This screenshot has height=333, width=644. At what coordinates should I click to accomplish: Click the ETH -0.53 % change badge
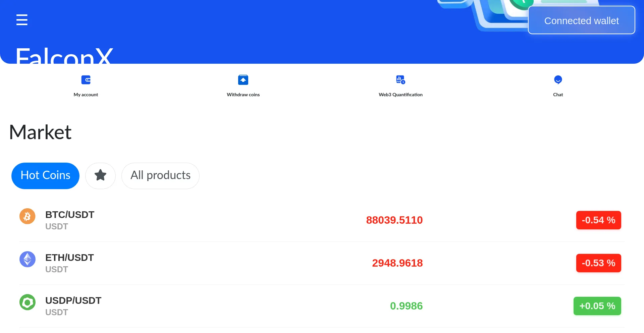pos(598,263)
